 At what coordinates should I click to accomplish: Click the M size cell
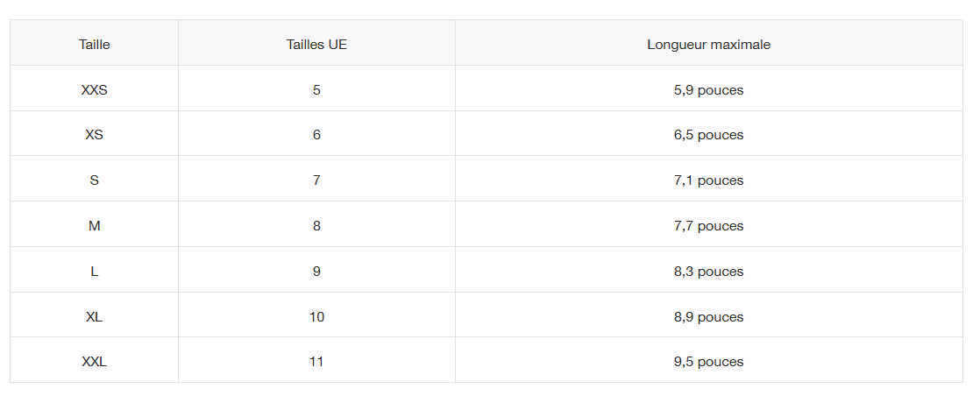(95, 226)
